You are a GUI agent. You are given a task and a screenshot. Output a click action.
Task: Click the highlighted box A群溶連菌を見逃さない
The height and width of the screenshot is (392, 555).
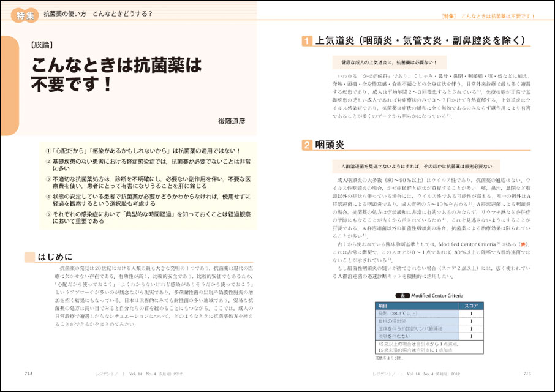coord(417,165)
